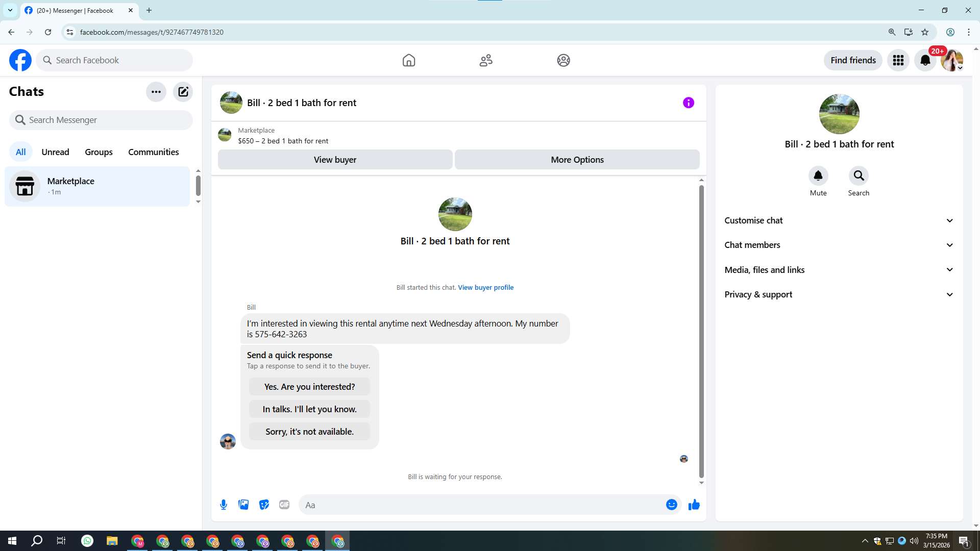Image resolution: width=980 pixels, height=551 pixels.
Task: Expand the Privacy & support section
Action: [839, 294]
